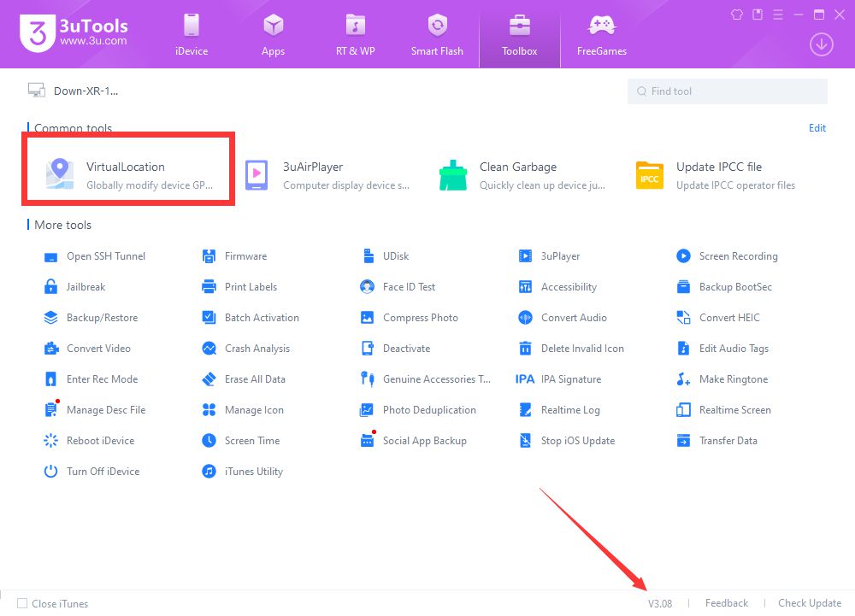Start the Screen Recording tool
Viewport: 855px width, 616px height.
tap(727, 256)
